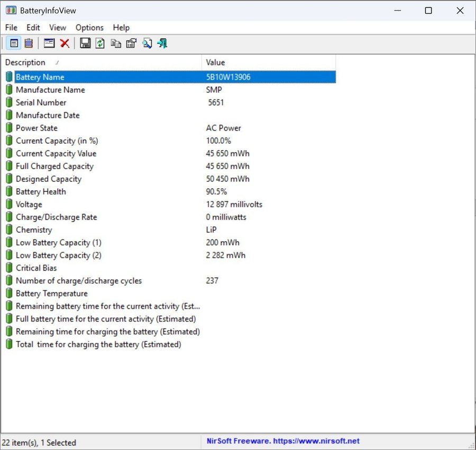
Task: Open the Help menu
Action: (121, 27)
